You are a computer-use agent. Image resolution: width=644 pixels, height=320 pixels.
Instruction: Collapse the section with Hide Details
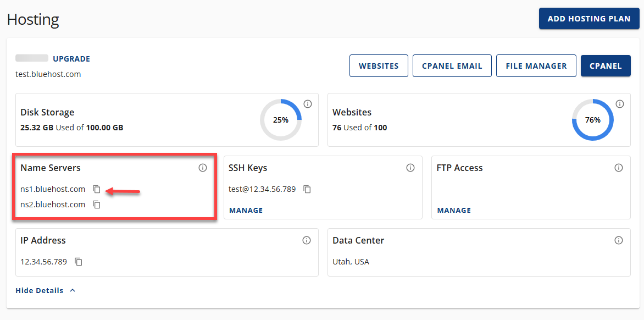click(x=45, y=290)
